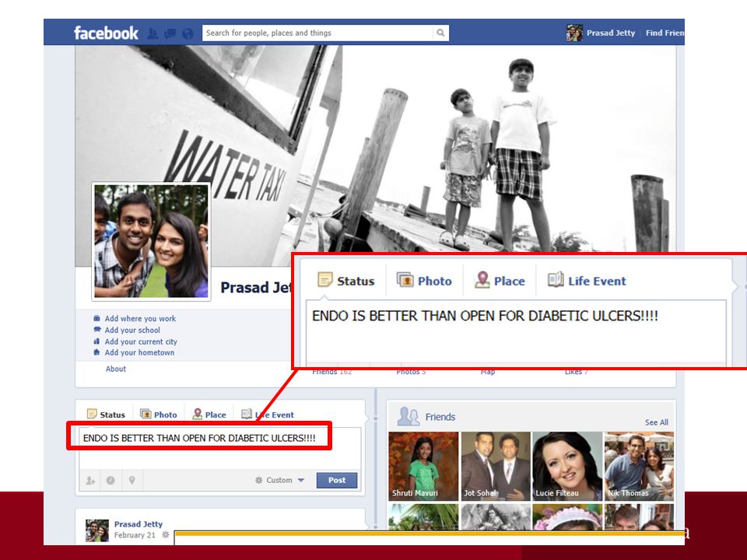
Task: Open the Custom audience dropdown
Action: [279, 480]
